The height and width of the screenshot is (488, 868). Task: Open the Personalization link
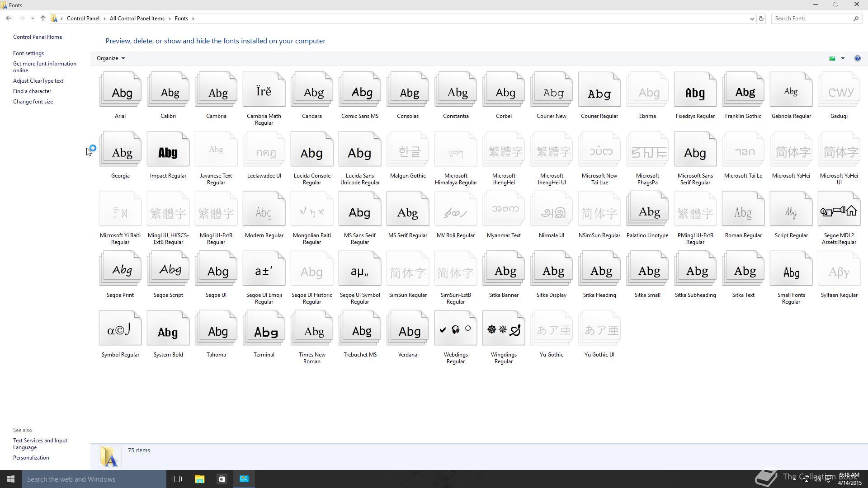point(31,458)
